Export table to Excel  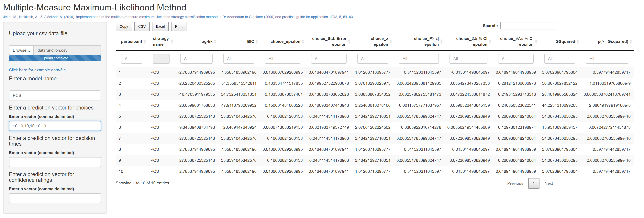(x=160, y=27)
